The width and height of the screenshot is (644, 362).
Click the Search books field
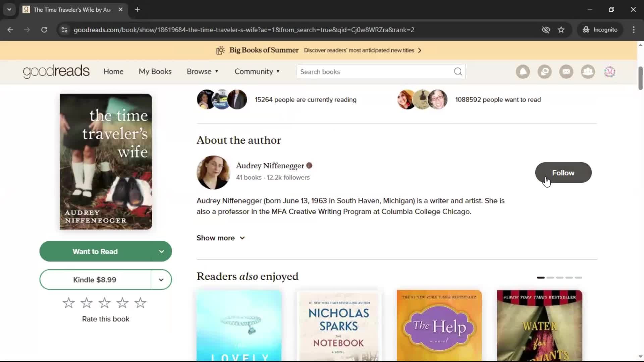point(376,72)
